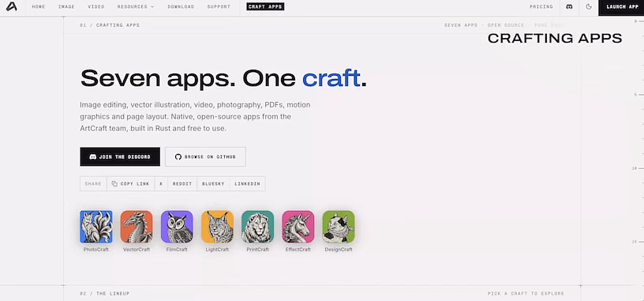
Task: Click the blue word 'craft' in headline
Action: click(331, 78)
